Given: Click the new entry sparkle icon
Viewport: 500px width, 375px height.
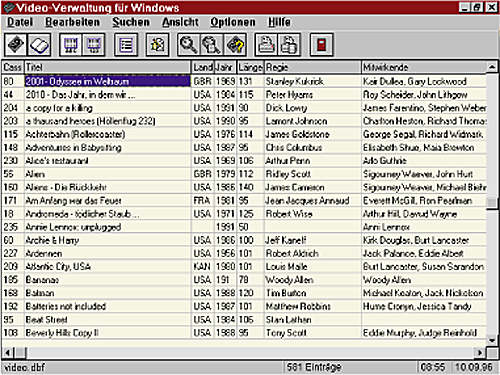Looking at the screenshot, I should click(x=157, y=45).
